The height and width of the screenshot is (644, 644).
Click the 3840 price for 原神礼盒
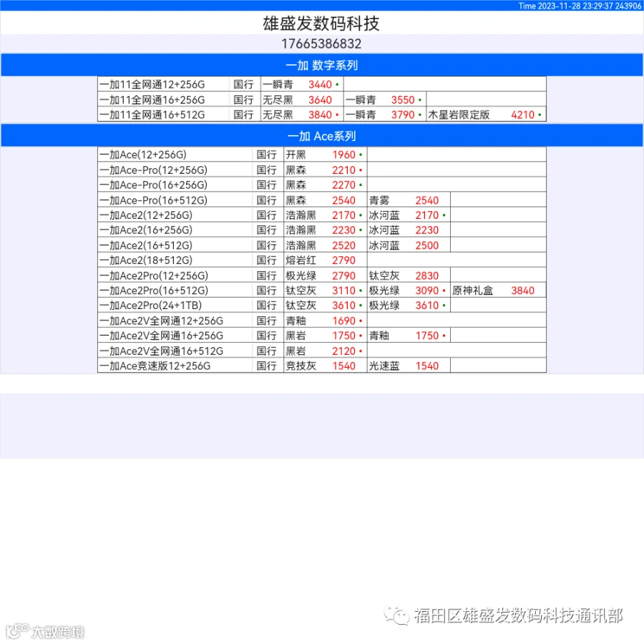522,291
